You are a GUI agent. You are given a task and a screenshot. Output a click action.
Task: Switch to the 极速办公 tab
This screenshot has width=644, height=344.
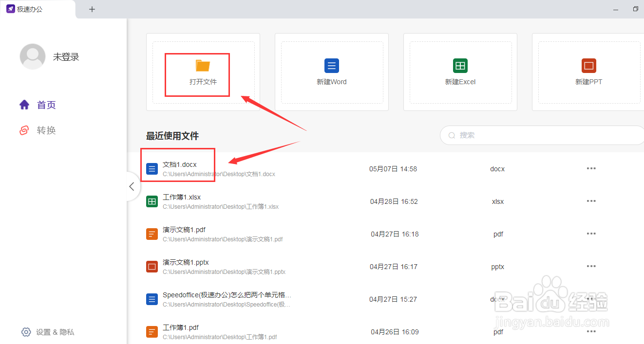(29, 8)
